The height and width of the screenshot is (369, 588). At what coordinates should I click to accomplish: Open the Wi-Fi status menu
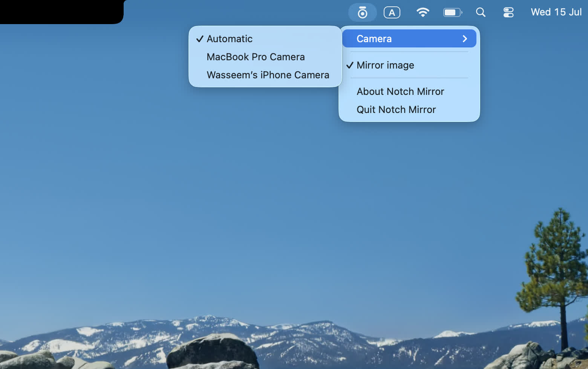(423, 12)
